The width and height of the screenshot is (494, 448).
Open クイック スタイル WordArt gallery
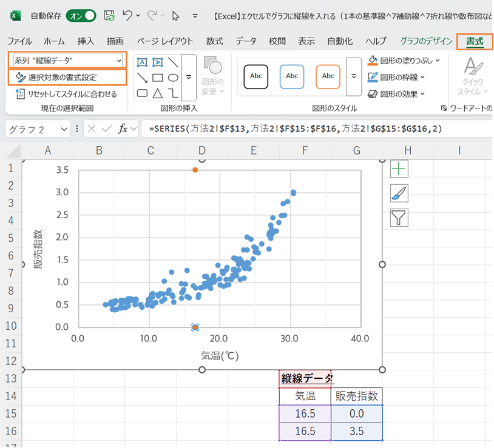coord(473,76)
